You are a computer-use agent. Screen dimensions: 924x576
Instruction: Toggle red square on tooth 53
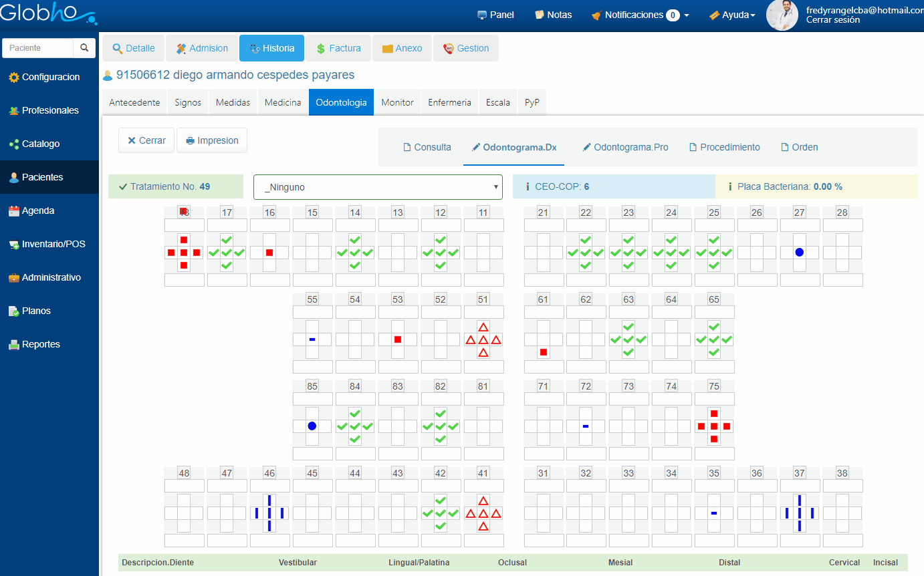point(398,339)
